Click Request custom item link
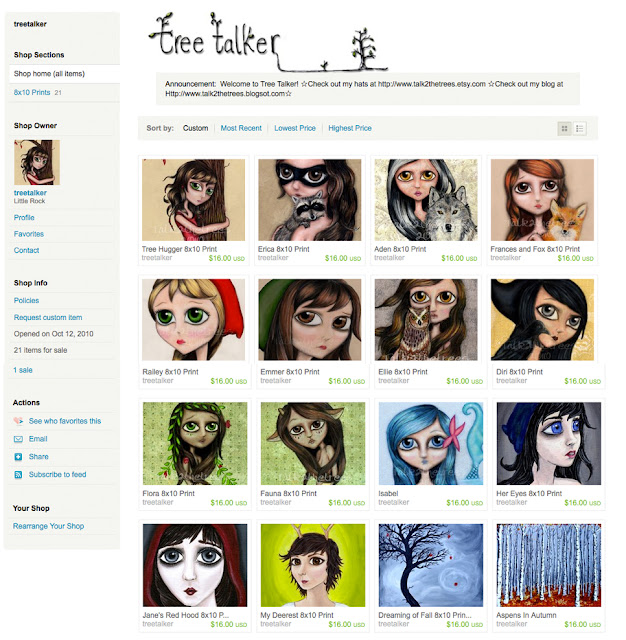This screenshot has height=640, width=626. (x=48, y=317)
